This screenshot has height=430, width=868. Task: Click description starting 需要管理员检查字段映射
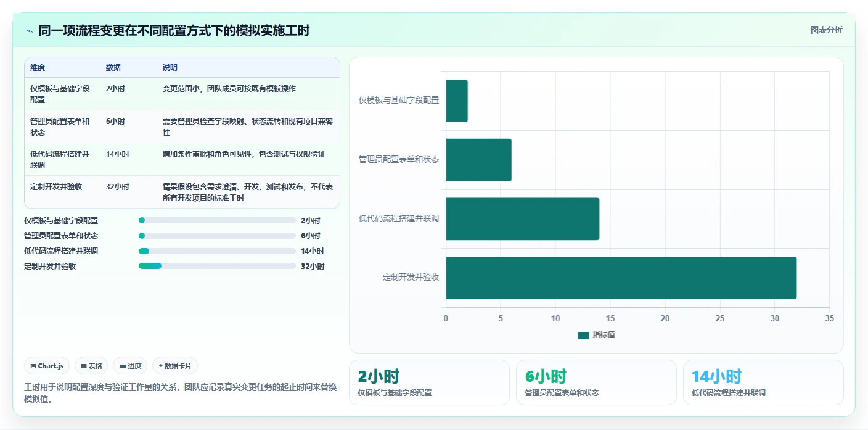(x=248, y=126)
